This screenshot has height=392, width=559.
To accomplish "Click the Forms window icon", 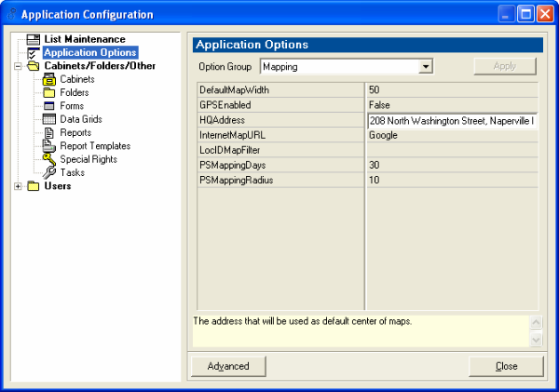I will 49,106.
